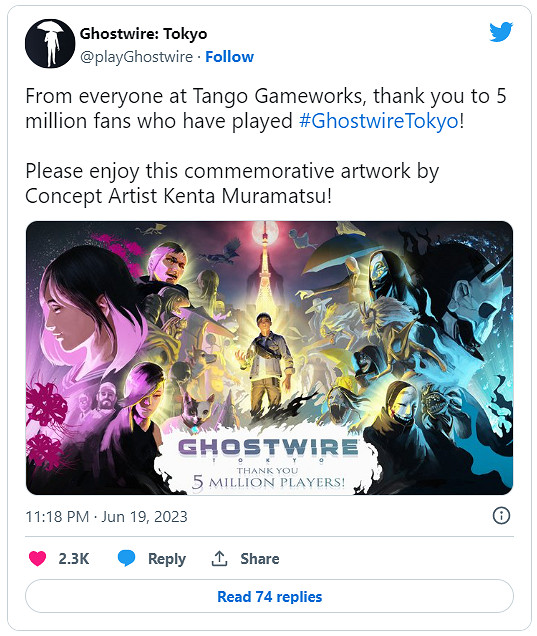537x636 pixels.
Task: Follow the @playGhostwire account
Action: coord(230,57)
